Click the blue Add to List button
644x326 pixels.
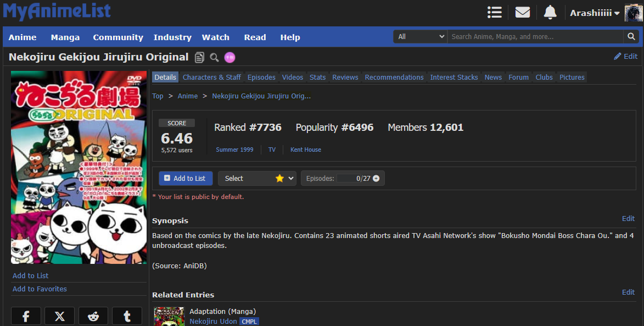pos(186,179)
